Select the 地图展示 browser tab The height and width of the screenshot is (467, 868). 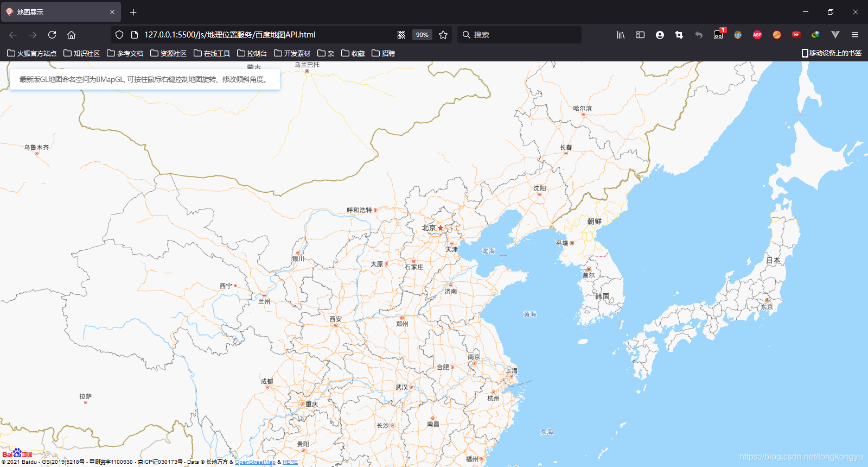[61, 12]
